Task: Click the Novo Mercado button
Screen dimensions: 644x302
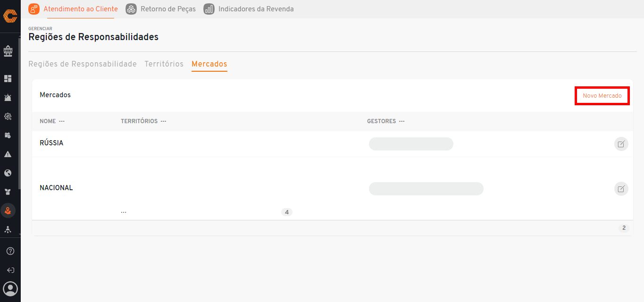Action: [602, 96]
